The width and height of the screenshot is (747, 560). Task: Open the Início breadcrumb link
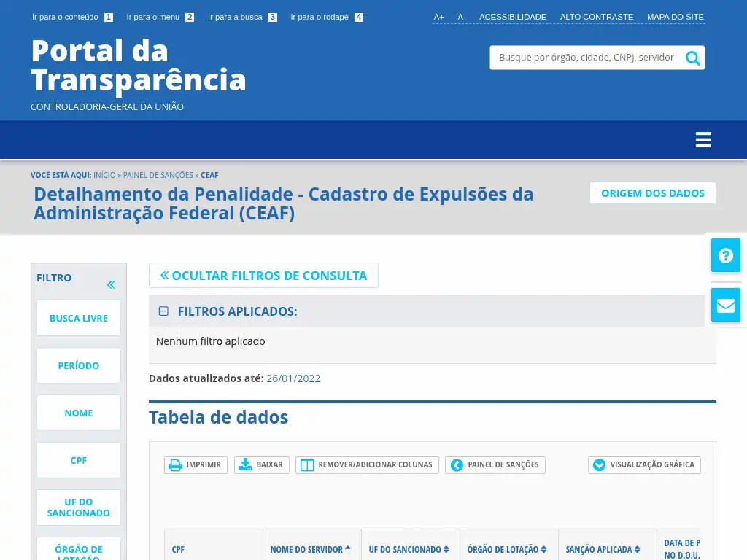pos(104,175)
